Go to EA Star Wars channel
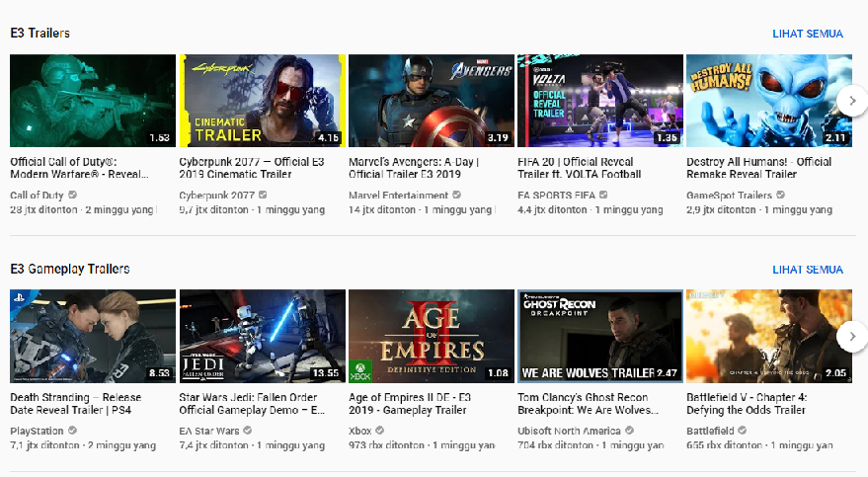Viewport: 868px width, 477px height. [x=209, y=431]
